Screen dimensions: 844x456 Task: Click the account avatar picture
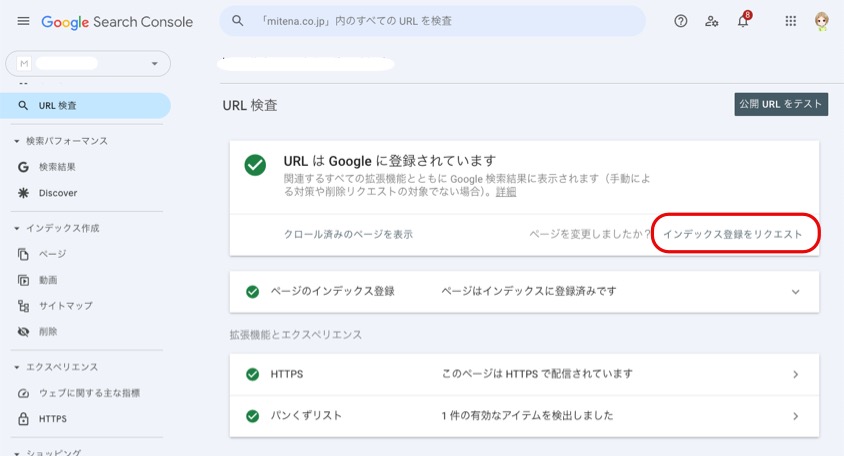[822, 21]
